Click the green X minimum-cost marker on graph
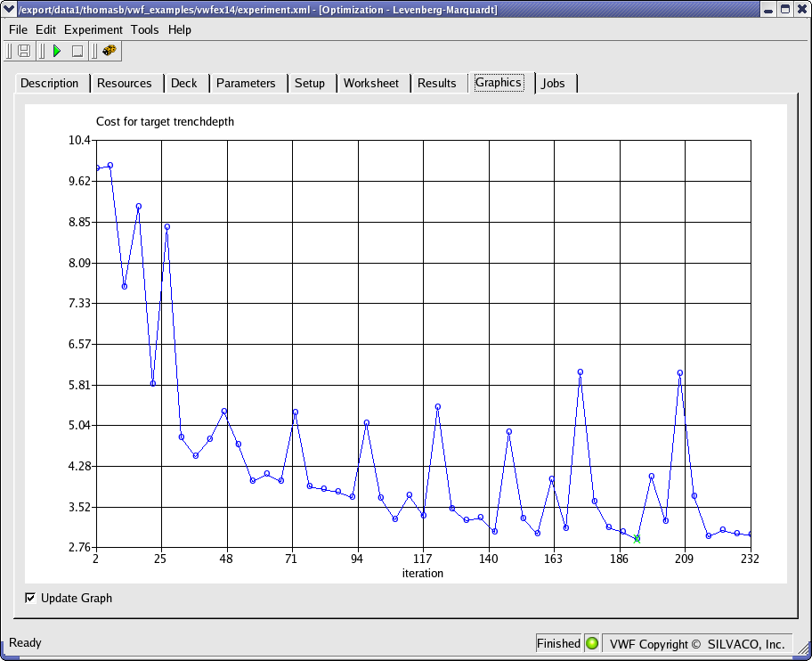 tap(637, 539)
